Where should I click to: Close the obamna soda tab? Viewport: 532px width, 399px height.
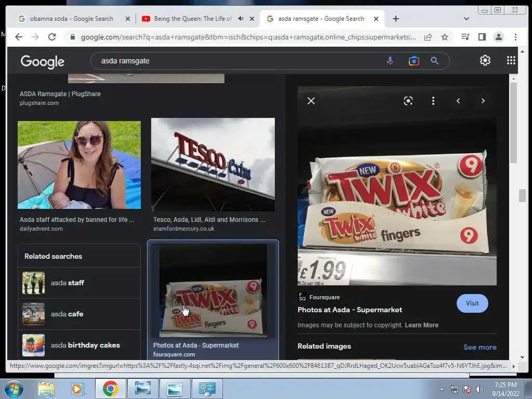128,19
